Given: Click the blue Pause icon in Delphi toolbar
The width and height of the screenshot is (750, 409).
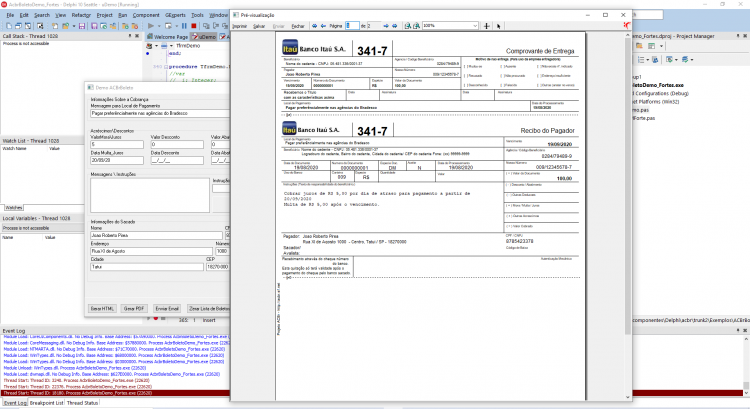Looking at the screenshot, I should [184, 26].
